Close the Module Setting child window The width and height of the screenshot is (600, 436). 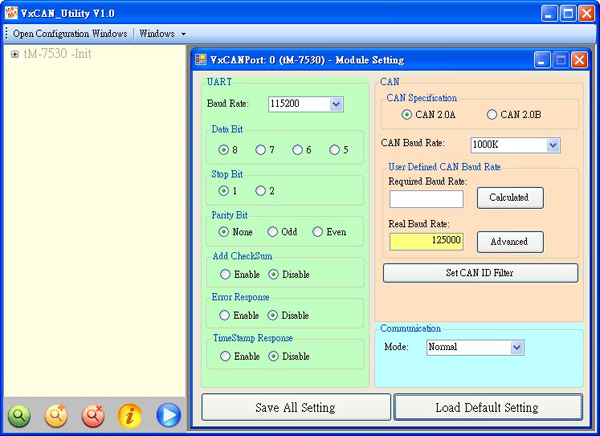pyautogui.click(x=579, y=60)
